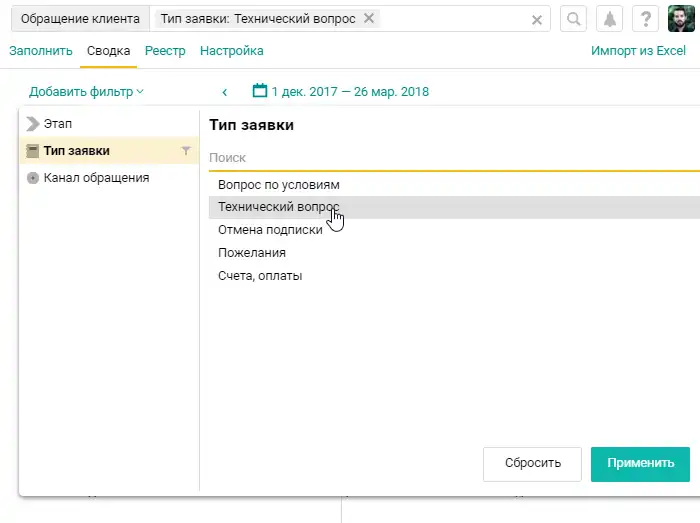Choose Пожелания option
Screen dimensions: 700x523
[454, 253]
